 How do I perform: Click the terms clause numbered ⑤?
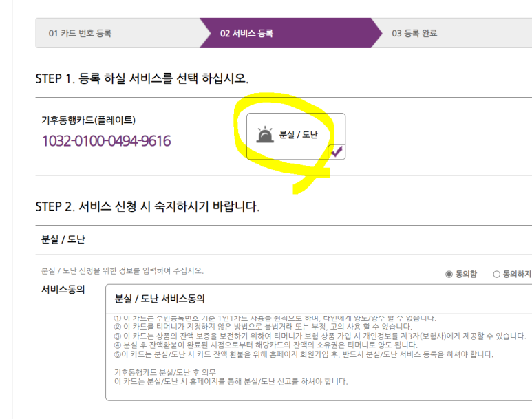tap(304, 354)
